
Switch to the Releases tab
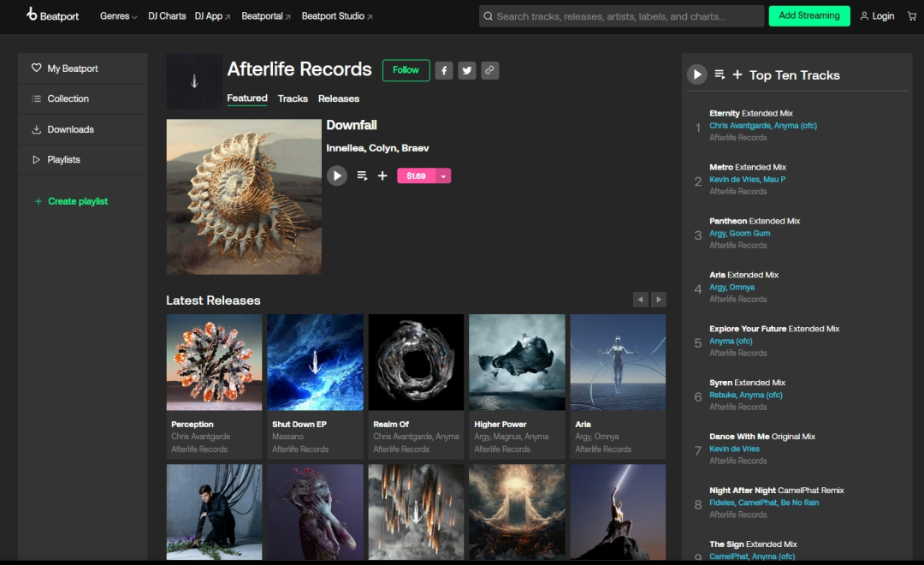[339, 98]
